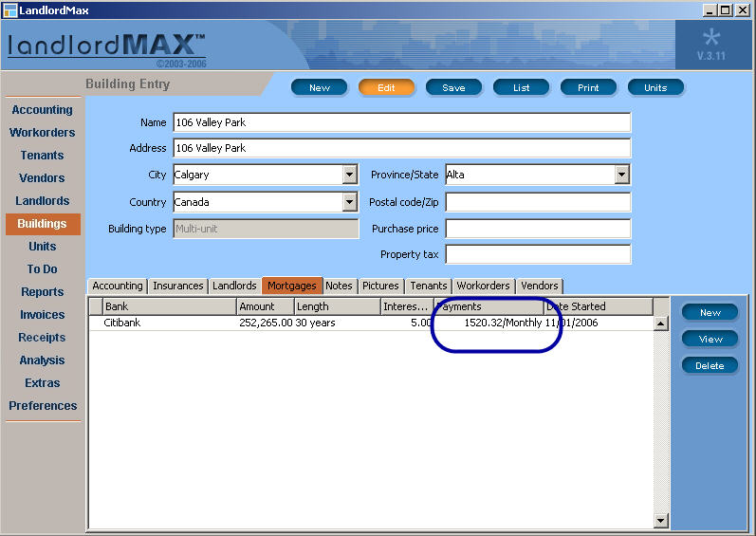Sort by the Payments column header
The image size is (756, 536).
coord(489,306)
